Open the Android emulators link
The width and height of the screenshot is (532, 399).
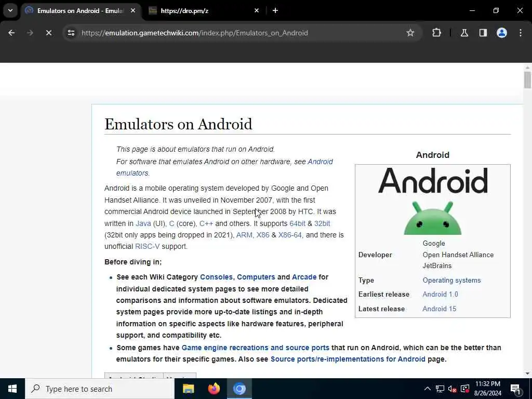(224, 167)
